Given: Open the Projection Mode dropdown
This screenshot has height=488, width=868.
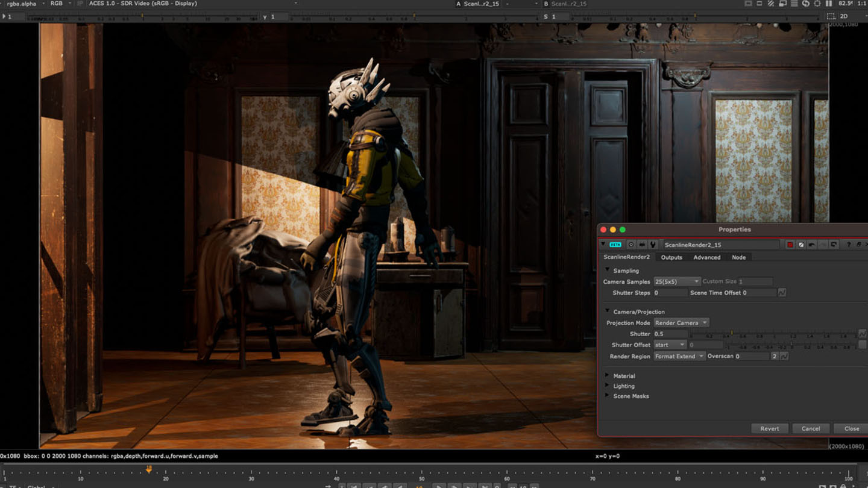Looking at the screenshot, I should point(681,323).
